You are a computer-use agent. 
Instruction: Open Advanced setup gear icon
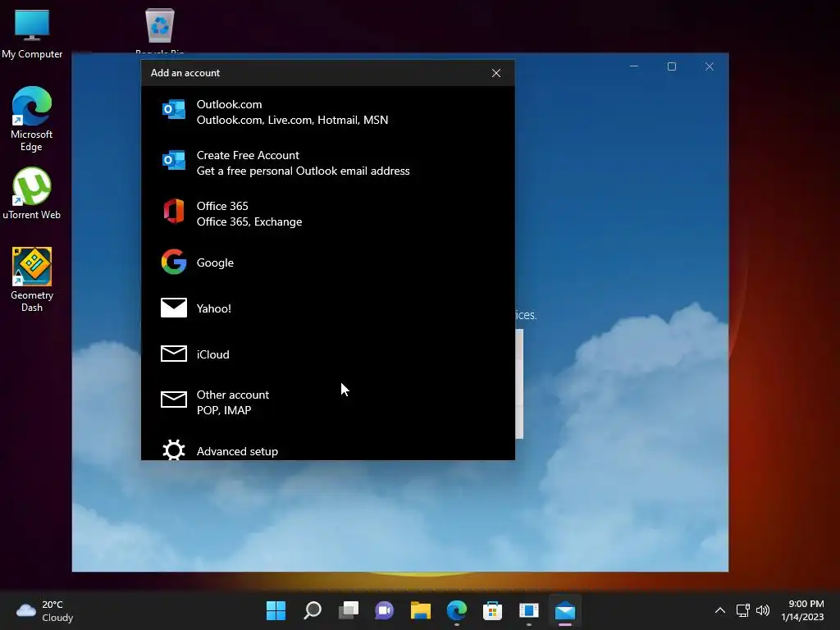174,450
